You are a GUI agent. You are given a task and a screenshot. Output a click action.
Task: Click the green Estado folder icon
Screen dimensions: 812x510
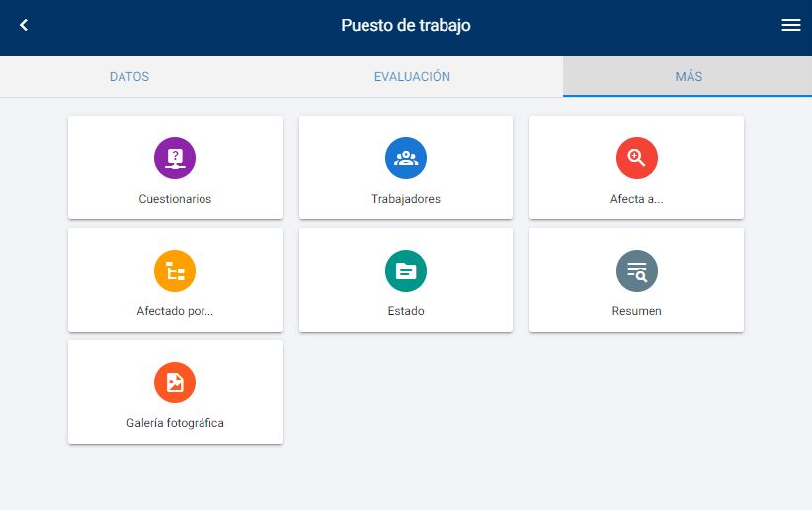(406, 270)
